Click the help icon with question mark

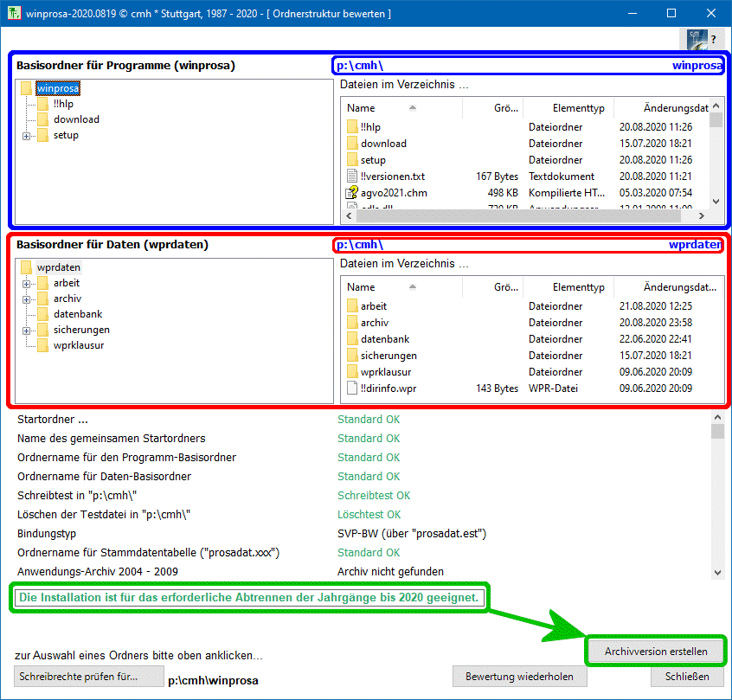coord(702,40)
